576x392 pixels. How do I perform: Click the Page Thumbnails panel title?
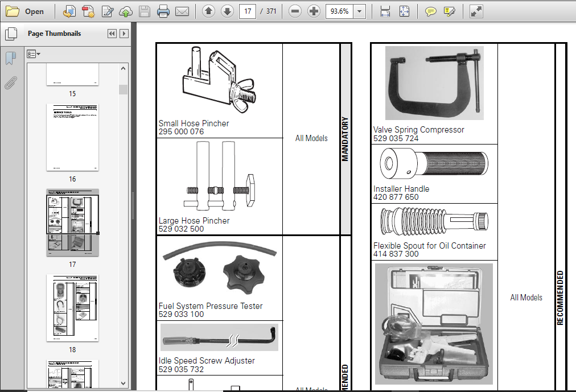point(55,34)
